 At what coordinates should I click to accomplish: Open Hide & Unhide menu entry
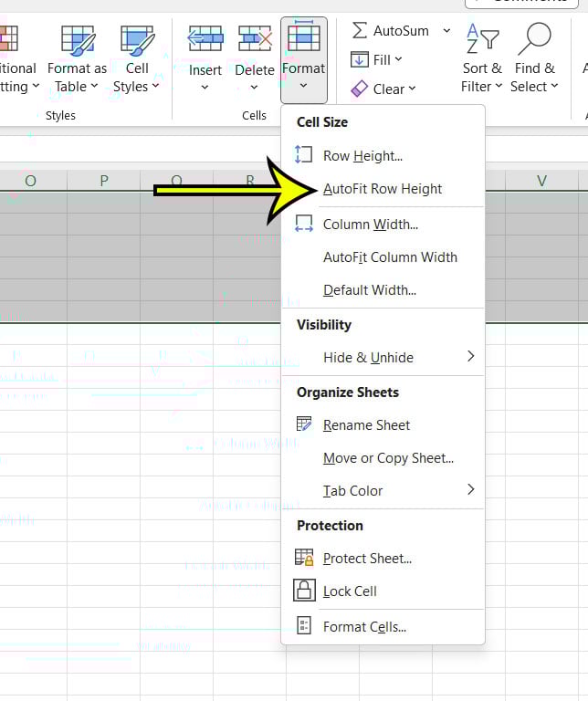point(383,357)
